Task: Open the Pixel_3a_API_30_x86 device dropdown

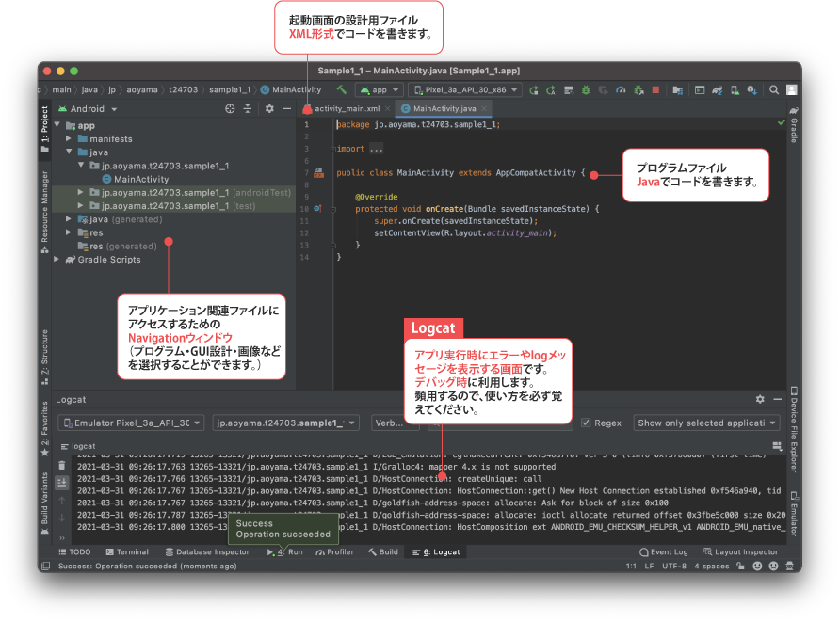Action: pos(465,90)
